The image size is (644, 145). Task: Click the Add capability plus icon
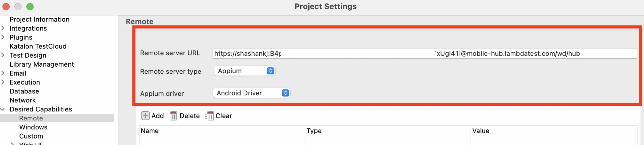[145, 116]
